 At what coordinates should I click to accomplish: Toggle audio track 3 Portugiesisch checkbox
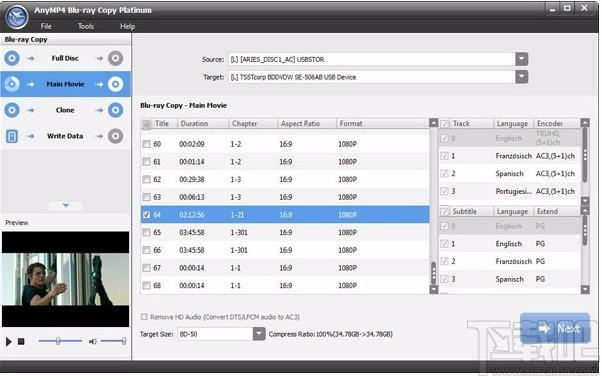(444, 191)
